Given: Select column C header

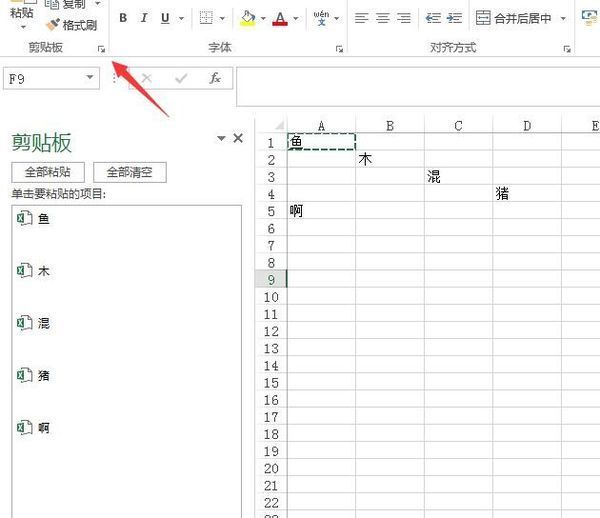Looking at the screenshot, I should pos(458,126).
